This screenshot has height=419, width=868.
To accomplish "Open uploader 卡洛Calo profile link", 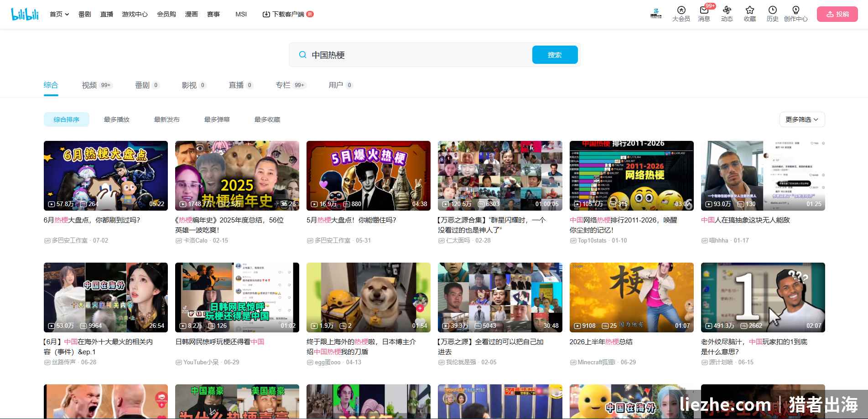I will pos(195,240).
